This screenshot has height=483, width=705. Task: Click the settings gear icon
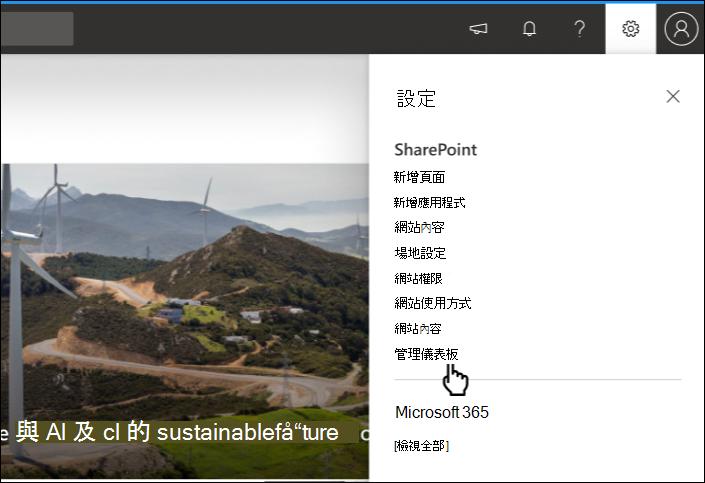click(630, 29)
